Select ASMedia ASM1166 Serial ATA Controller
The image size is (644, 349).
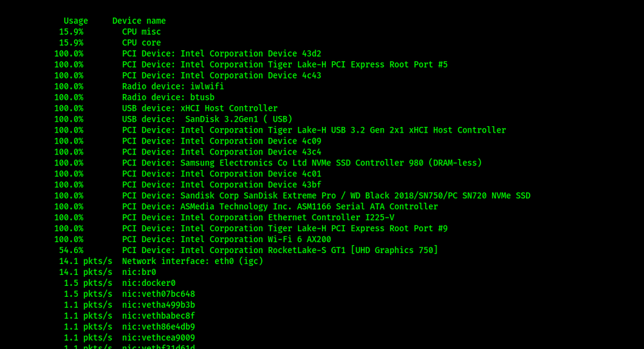click(x=246, y=207)
